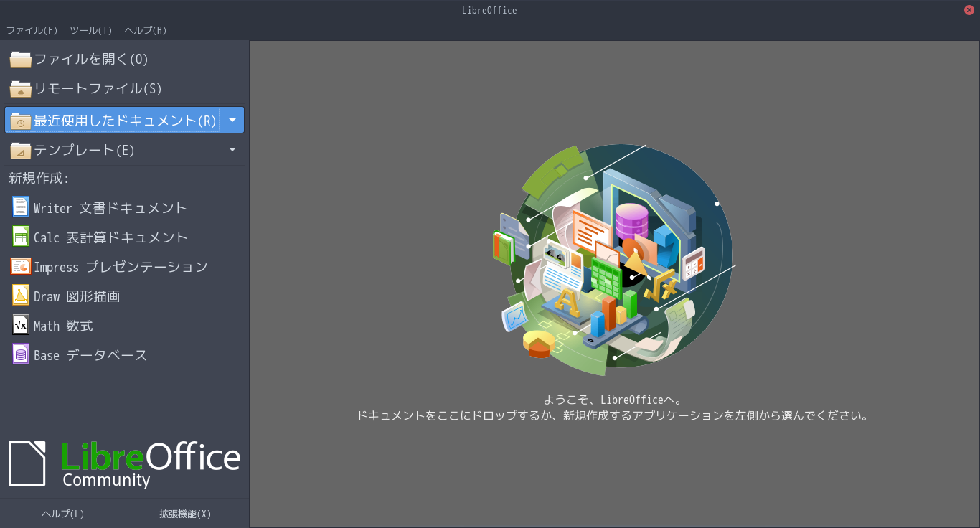Click the Writer document icon
This screenshot has width=980, height=528.
click(21, 207)
